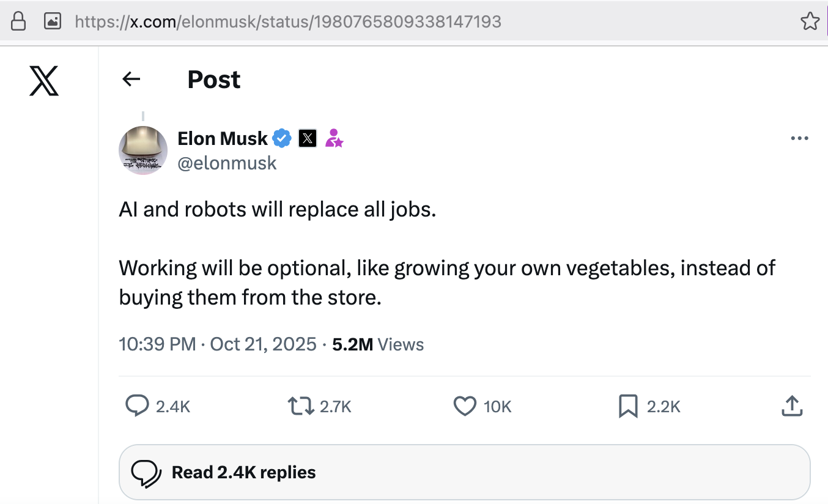Click the Post header title
Image resolution: width=828 pixels, height=504 pixels.
pos(213,79)
